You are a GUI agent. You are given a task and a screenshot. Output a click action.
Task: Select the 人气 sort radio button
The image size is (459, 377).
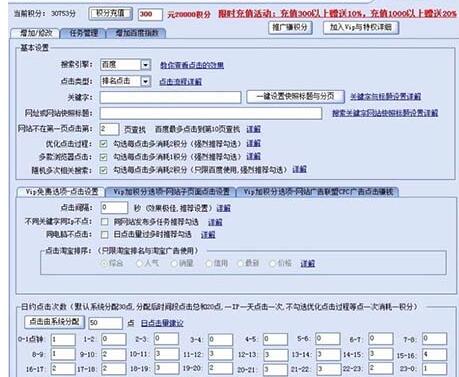(139, 263)
